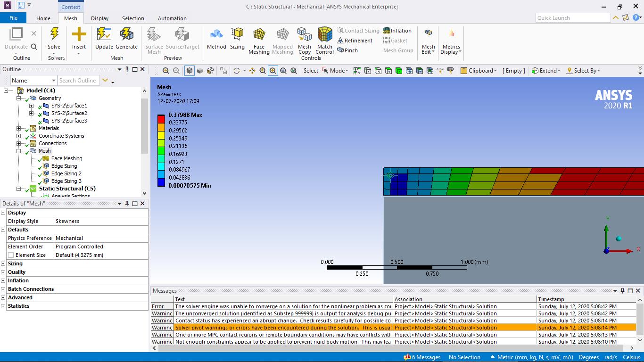Viewport: 644px width, 362px height.
Task: Toggle shaded exterior and edges display
Action: click(190, 71)
